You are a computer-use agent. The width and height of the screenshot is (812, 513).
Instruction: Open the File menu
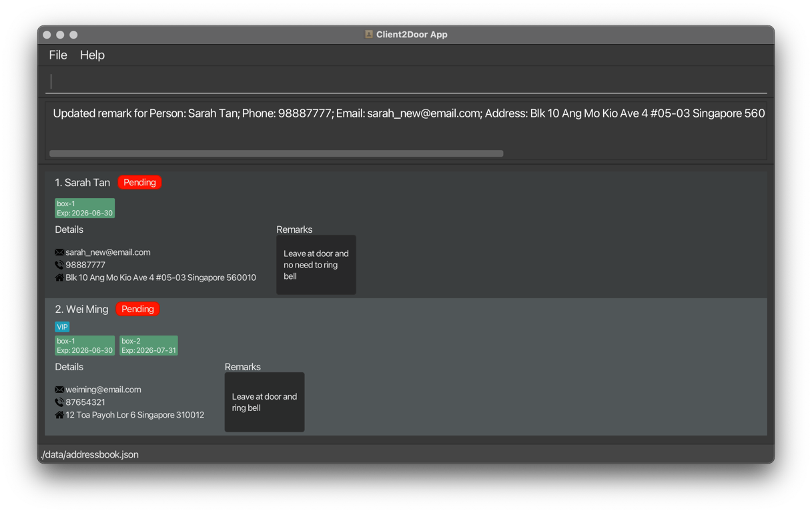pyautogui.click(x=58, y=55)
